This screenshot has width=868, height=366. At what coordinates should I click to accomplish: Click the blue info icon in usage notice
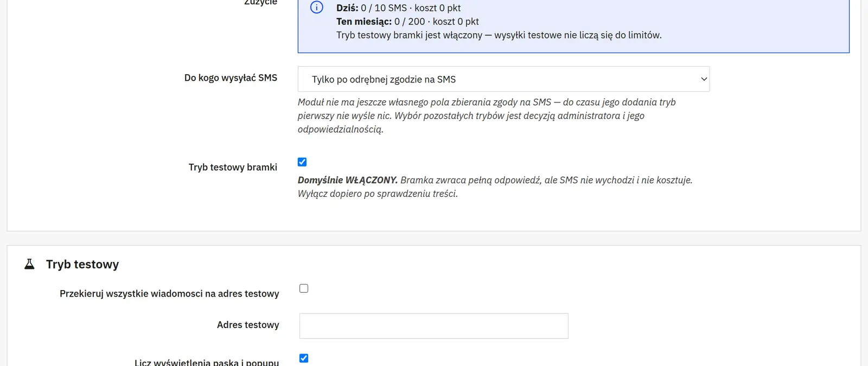coord(317,8)
